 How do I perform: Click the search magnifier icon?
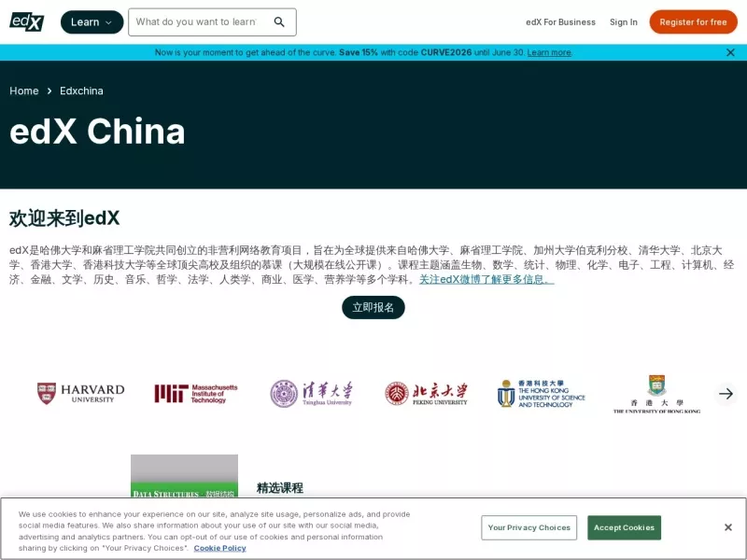pyautogui.click(x=279, y=21)
